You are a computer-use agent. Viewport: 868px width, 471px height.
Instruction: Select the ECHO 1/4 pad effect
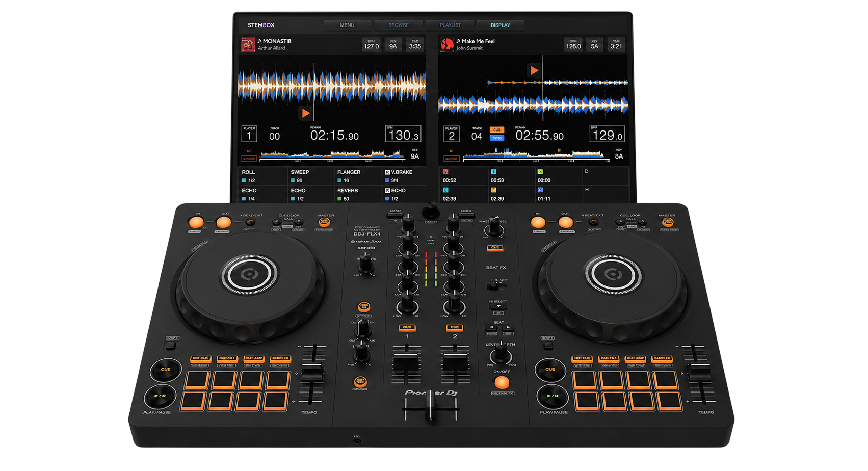pos(262,195)
